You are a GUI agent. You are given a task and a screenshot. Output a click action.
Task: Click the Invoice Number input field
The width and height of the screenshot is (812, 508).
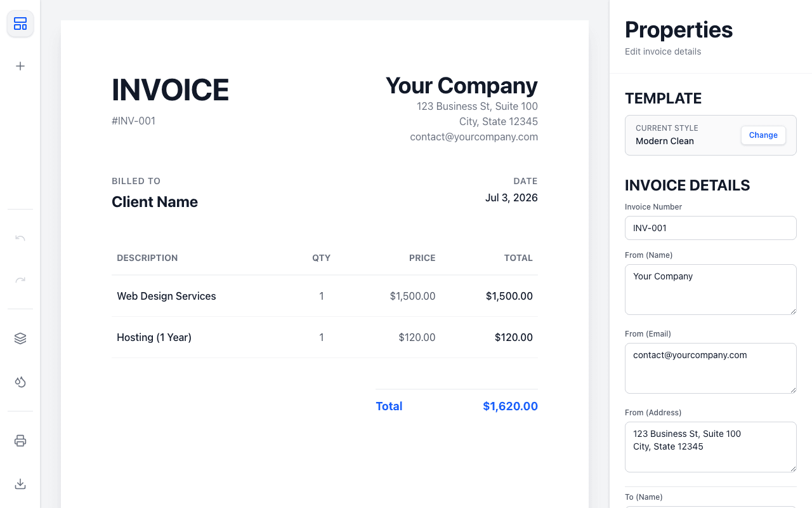pos(710,228)
